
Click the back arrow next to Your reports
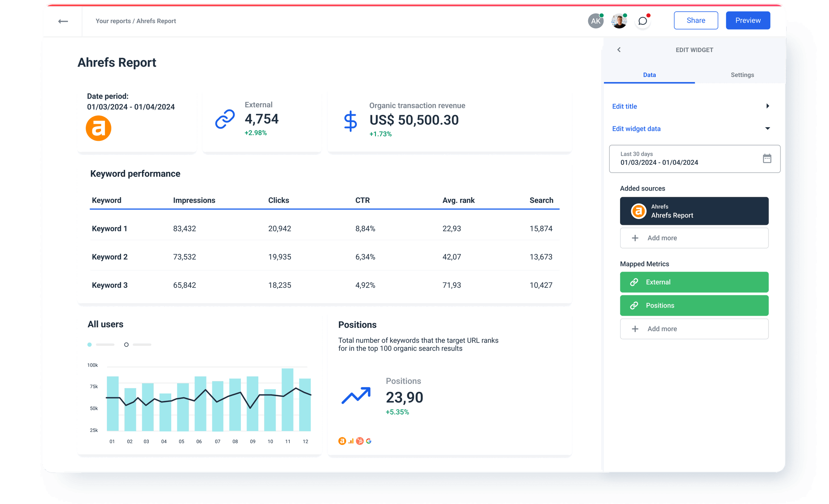click(x=63, y=21)
